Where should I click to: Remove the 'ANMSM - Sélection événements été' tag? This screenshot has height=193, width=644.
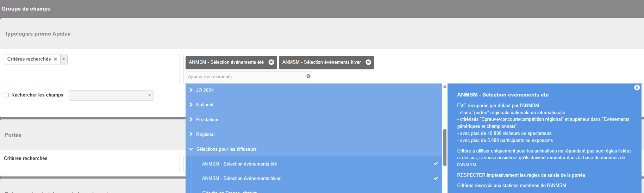click(271, 62)
